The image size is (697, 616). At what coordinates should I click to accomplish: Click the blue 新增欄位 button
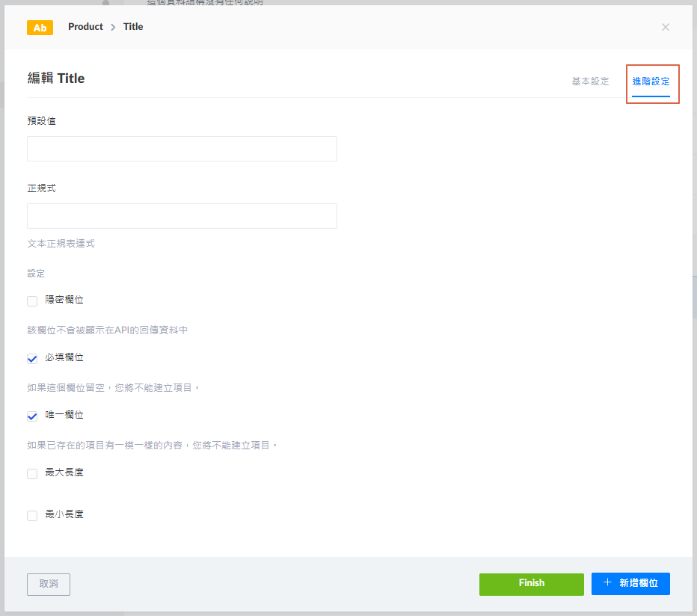(630, 584)
